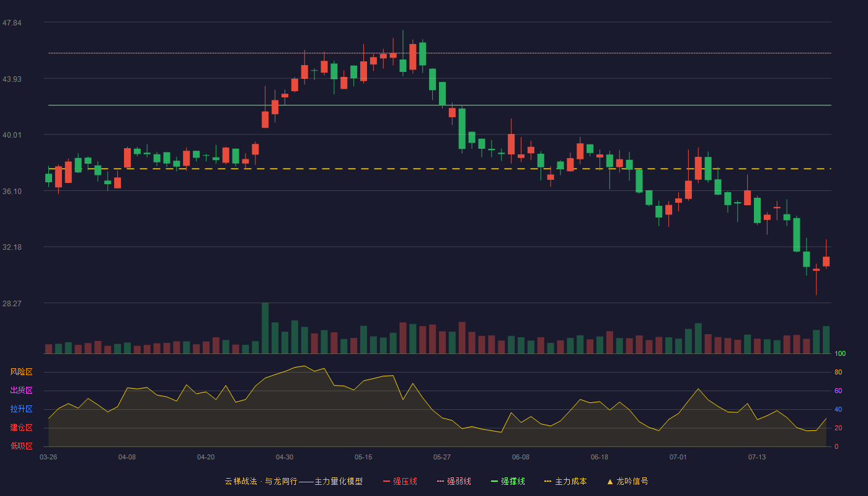Click the green dash icon beside 强撑线

point(494,481)
